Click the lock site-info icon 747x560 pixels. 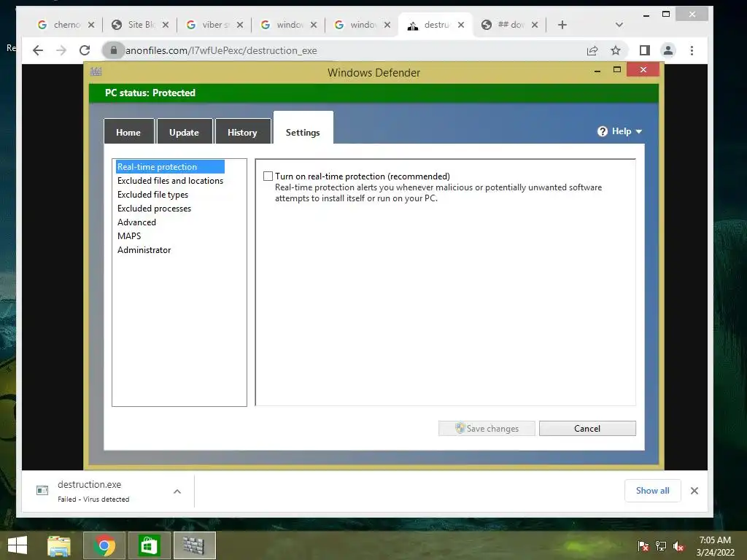113,50
